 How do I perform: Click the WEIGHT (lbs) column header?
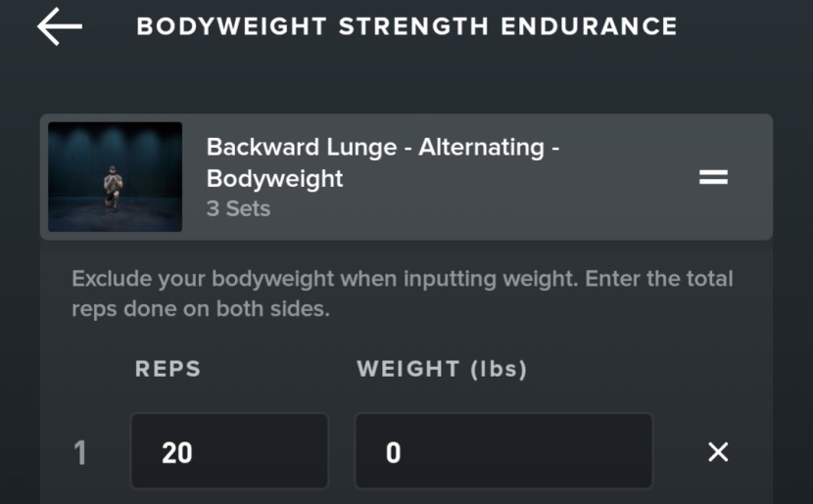442,369
